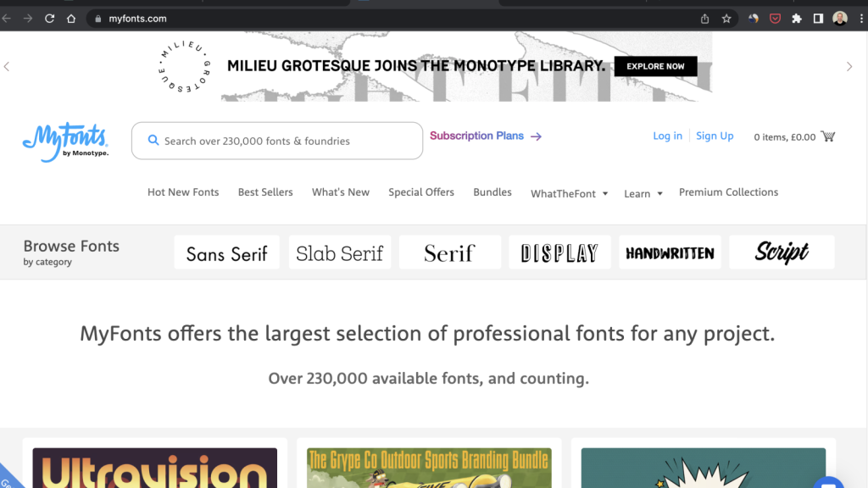Switch to the Best Sellers section
Screen dimensions: 868x488
pyautogui.click(x=265, y=192)
